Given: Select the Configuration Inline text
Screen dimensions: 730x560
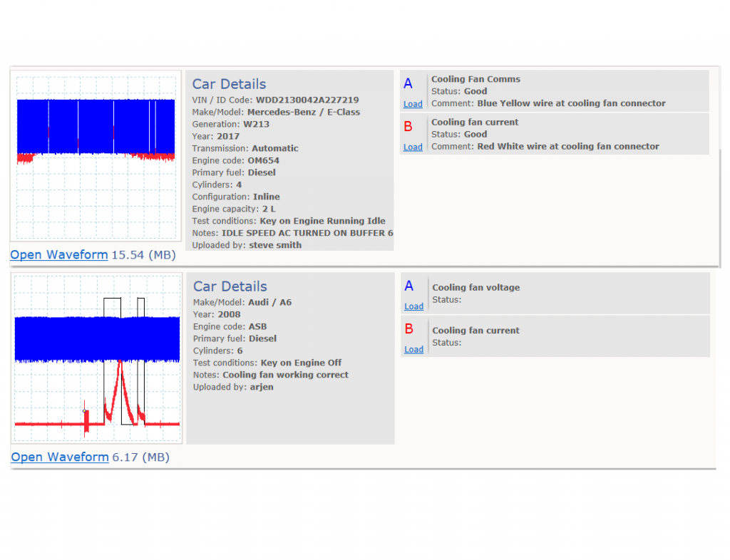Looking at the screenshot, I should pos(236,197).
